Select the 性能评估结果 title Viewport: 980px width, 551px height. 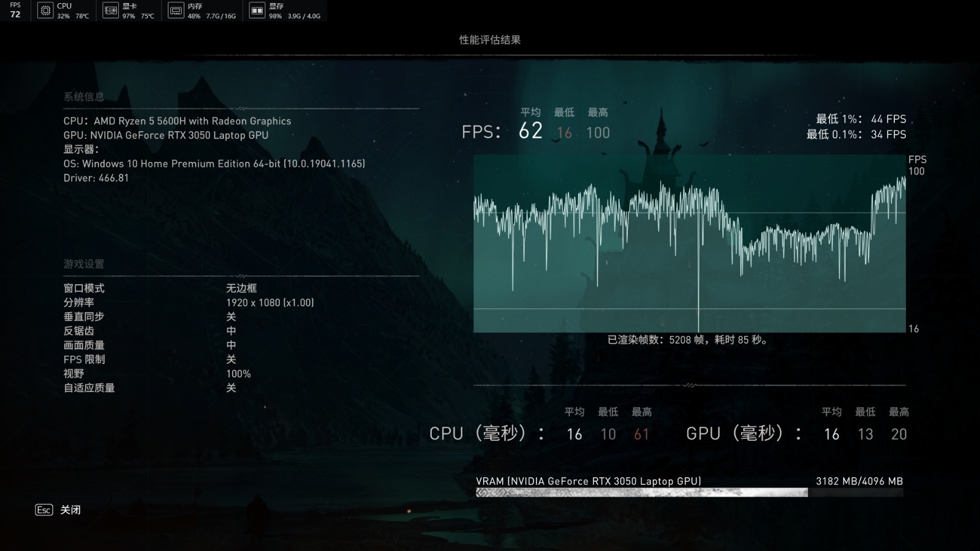pos(490,40)
